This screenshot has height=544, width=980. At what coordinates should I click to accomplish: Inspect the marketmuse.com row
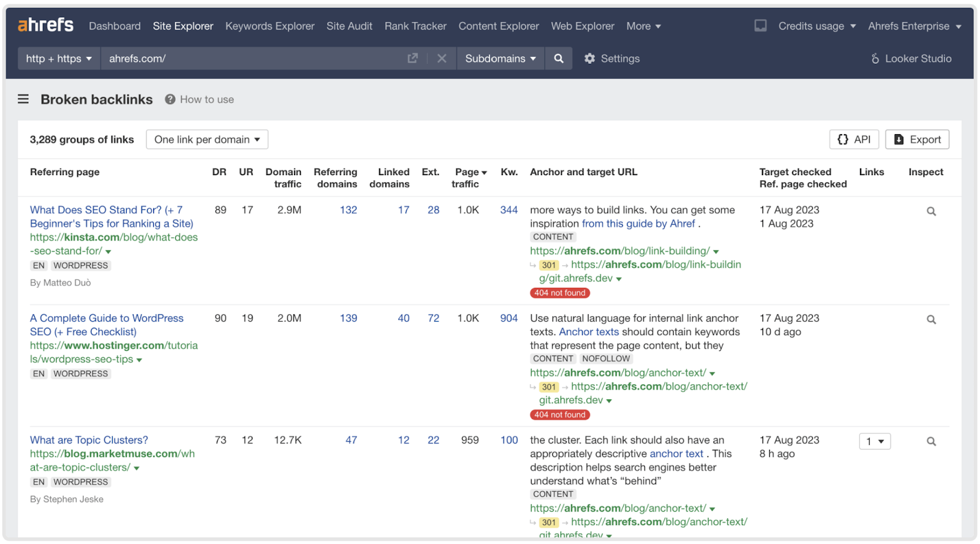[x=931, y=442]
